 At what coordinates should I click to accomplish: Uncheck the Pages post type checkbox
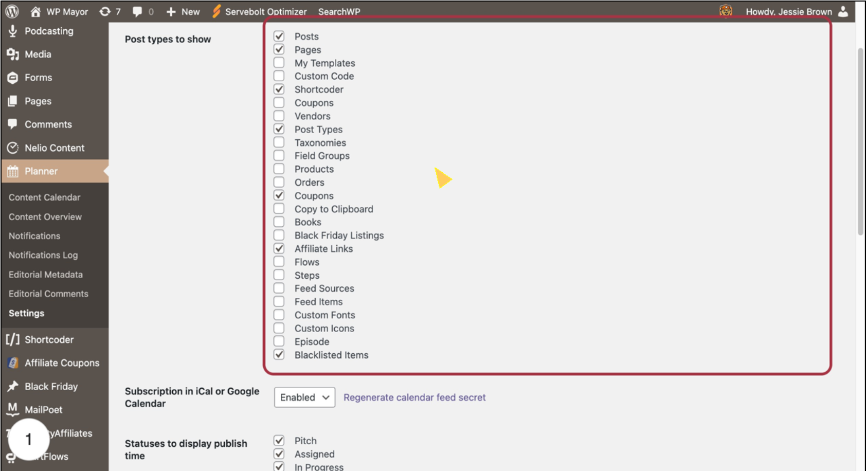[279, 49]
